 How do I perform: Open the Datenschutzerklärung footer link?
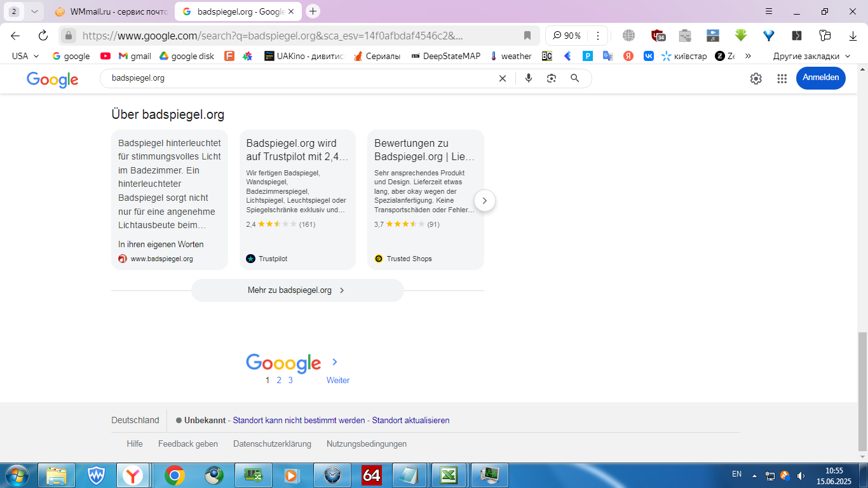[x=272, y=444]
